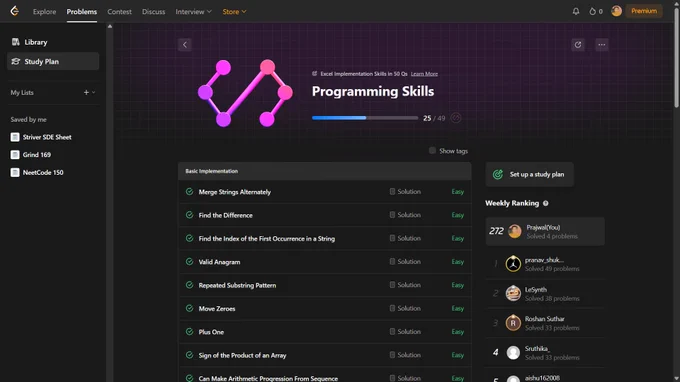Click the Grind 169 list icon
The image size is (680, 382).
15,155
